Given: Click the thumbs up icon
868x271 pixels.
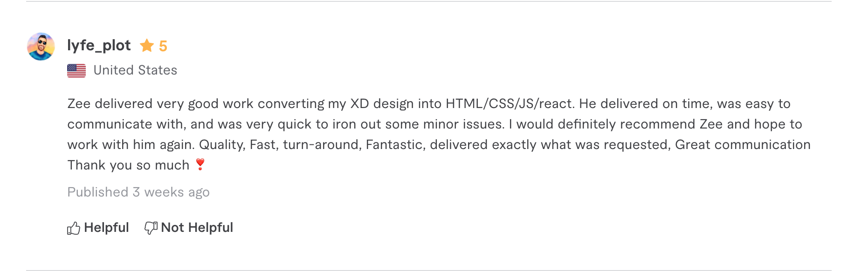Looking at the screenshot, I should click(x=74, y=228).
